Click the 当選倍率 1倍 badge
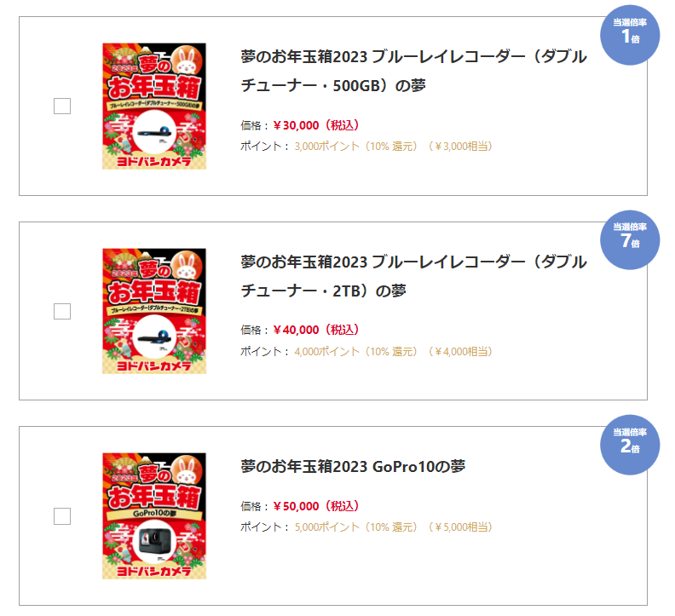675x616 pixels. [x=630, y=31]
